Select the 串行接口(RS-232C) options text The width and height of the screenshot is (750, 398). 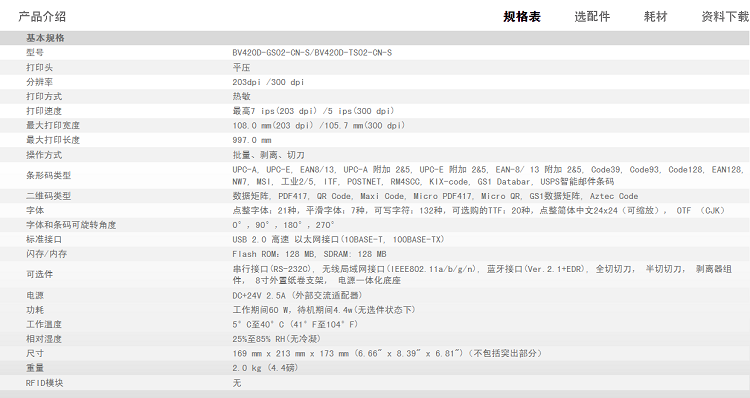[x=482, y=275]
